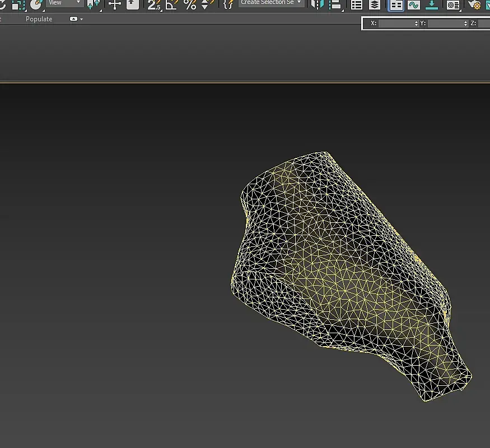Toggle Select and Manipulate crosshair icon
This screenshot has height=448, width=490.
click(115, 4)
